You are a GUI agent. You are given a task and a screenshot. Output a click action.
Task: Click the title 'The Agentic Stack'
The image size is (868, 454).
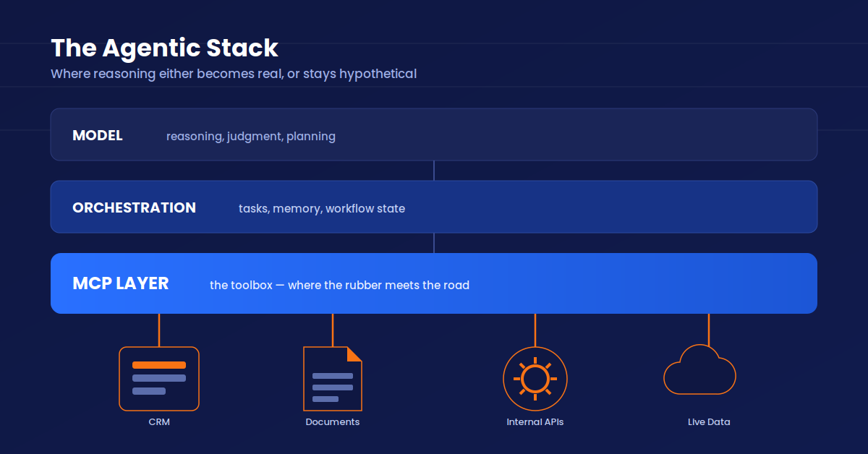click(164, 48)
